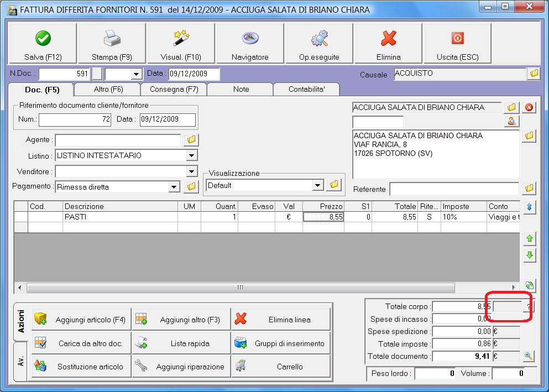Switch to the Altro (F6) tab
This screenshot has height=392, width=549.
pos(108,89)
